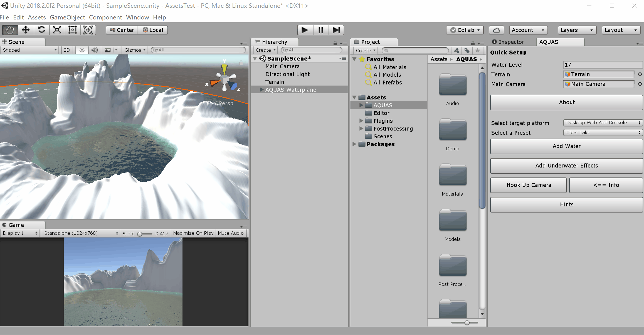Lock the Project panel

pos(473,43)
